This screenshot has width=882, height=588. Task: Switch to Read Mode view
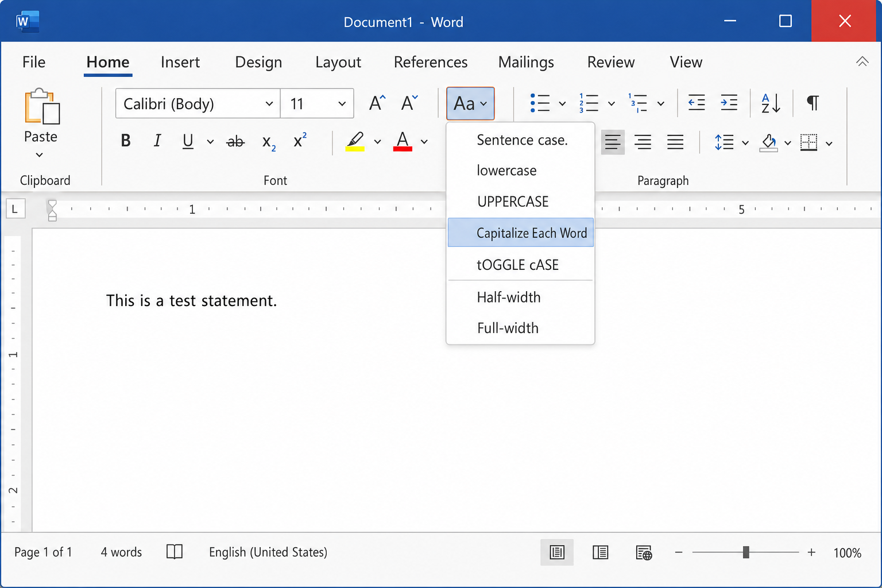tap(600, 552)
